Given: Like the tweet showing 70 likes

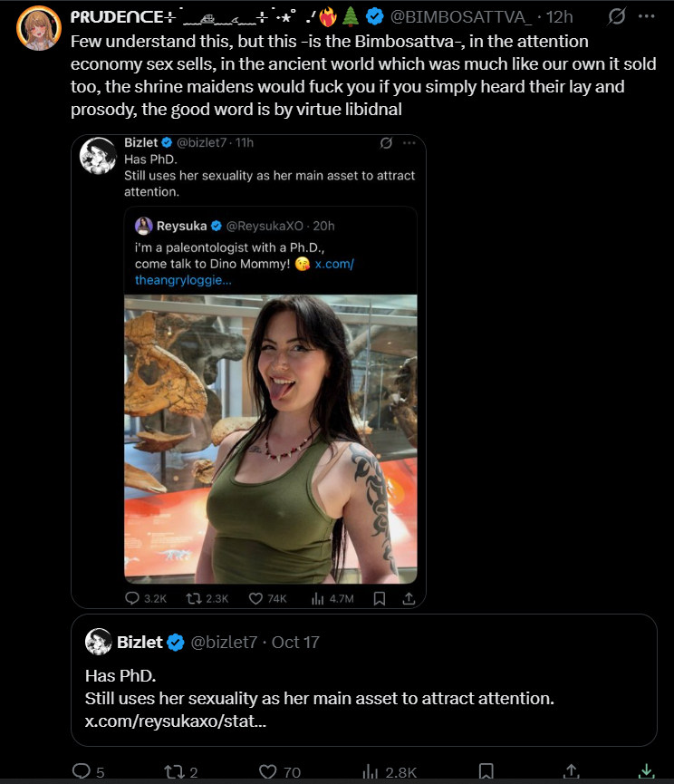Looking at the screenshot, I should pyautogui.click(x=268, y=771).
